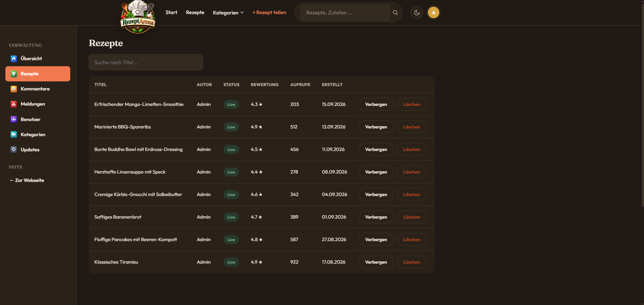Click the view count 587 for Fluffige Pancakes
The height and width of the screenshot is (305, 644).
tap(294, 239)
